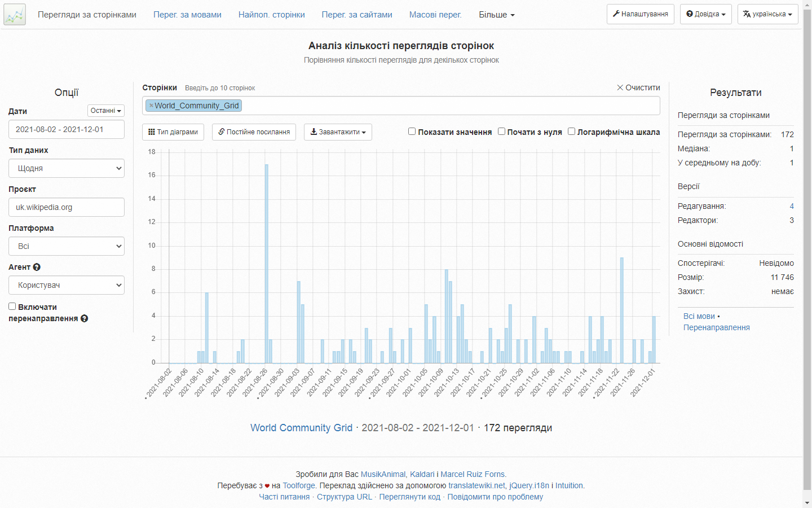Click the total pageviews value 172

tap(787, 134)
